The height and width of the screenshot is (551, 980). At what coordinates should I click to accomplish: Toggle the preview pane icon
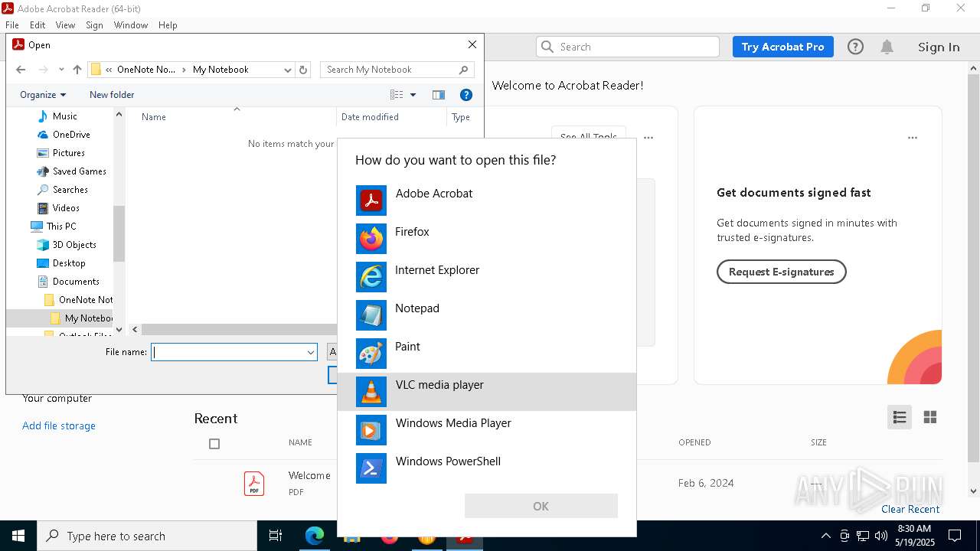(439, 95)
